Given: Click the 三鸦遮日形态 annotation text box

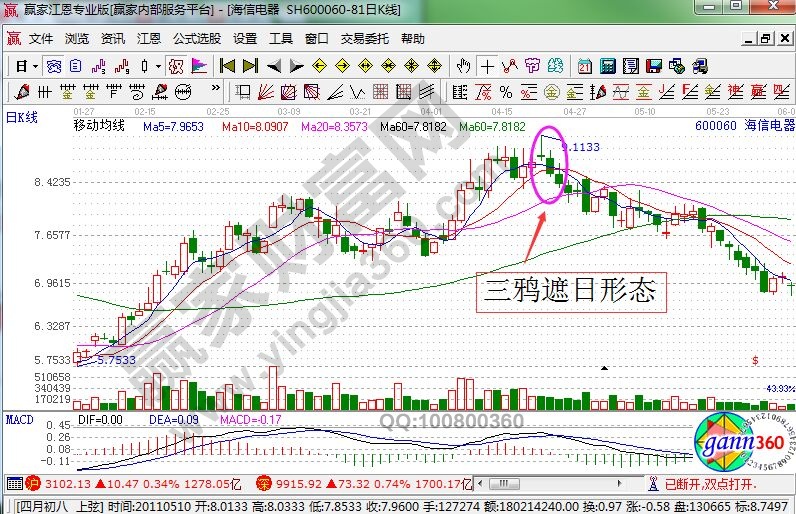Looking at the screenshot, I should [x=569, y=290].
